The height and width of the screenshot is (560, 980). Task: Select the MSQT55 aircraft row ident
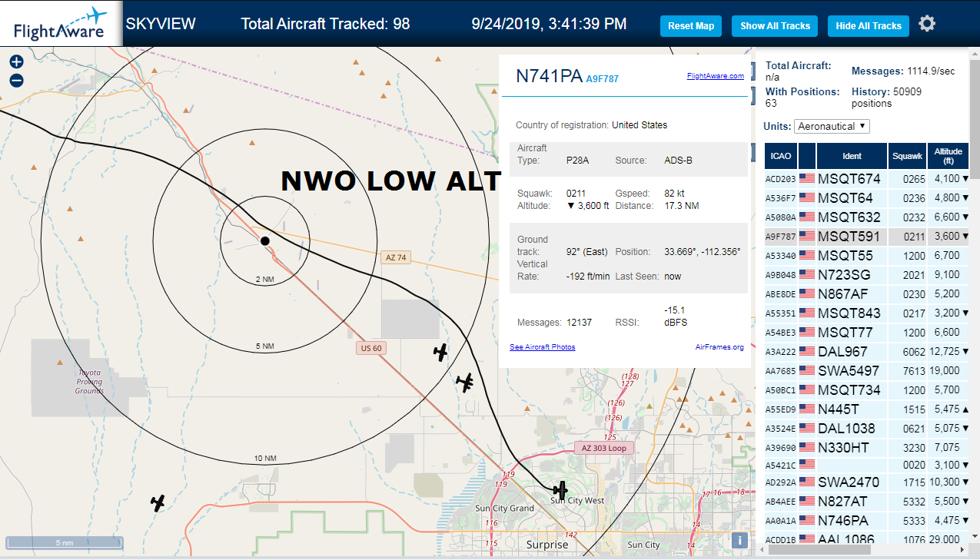click(845, 256)
